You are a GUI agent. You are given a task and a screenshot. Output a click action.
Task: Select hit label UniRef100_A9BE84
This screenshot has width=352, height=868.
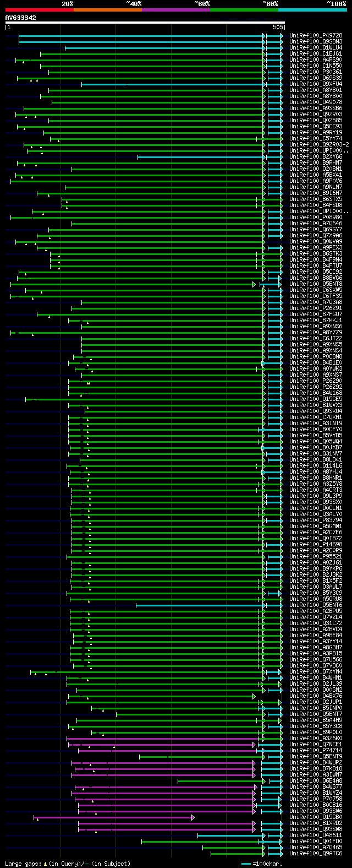316,636
